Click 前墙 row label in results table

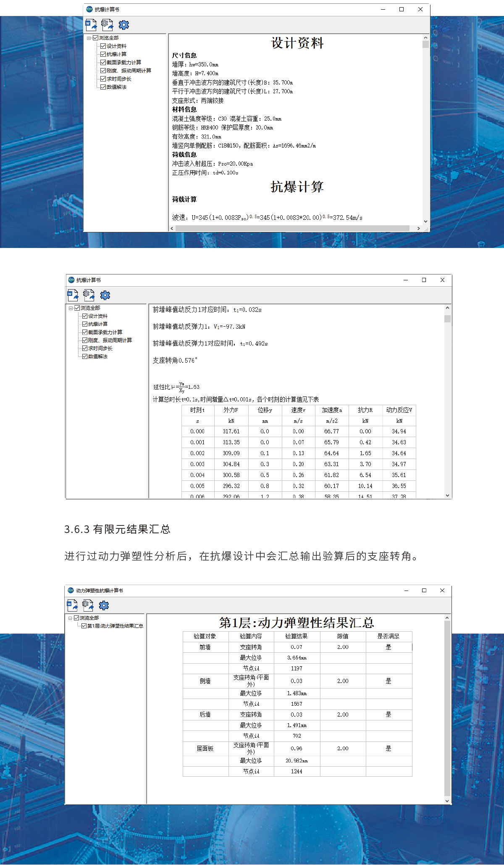[x=205, y=647]
